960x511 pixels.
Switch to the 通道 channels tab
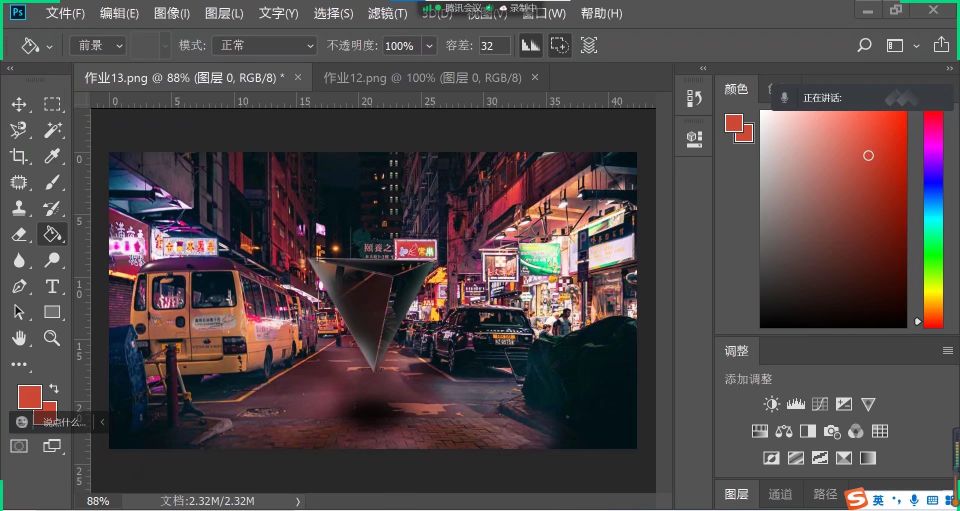(x=780, y=494)
